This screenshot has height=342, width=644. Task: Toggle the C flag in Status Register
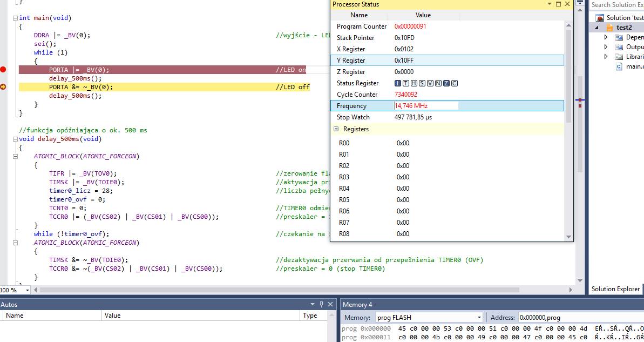tap(455, 83)
